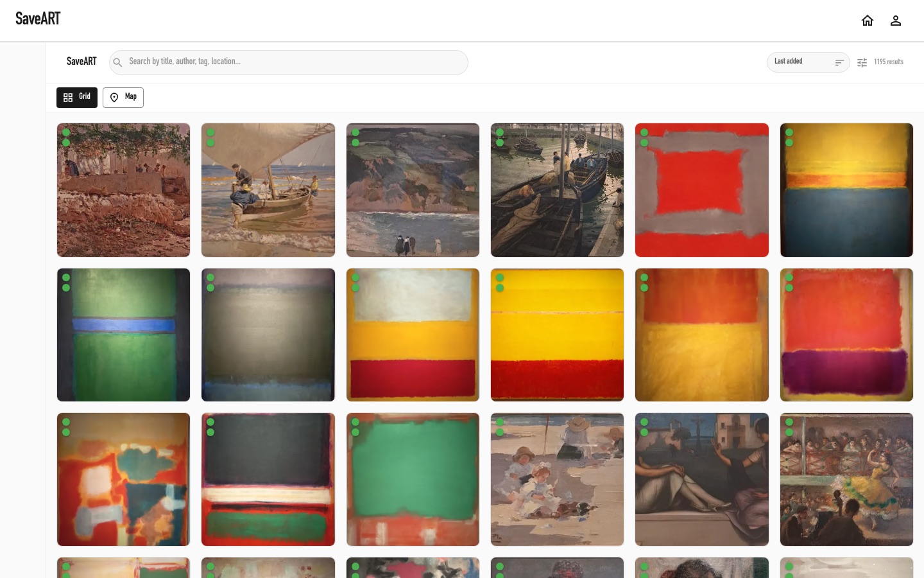Switch to Grid view
Screen dimensions: 924x578
77,98
